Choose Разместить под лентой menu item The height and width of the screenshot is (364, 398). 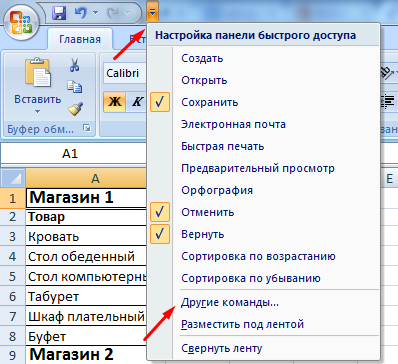[x=263, y=324]
